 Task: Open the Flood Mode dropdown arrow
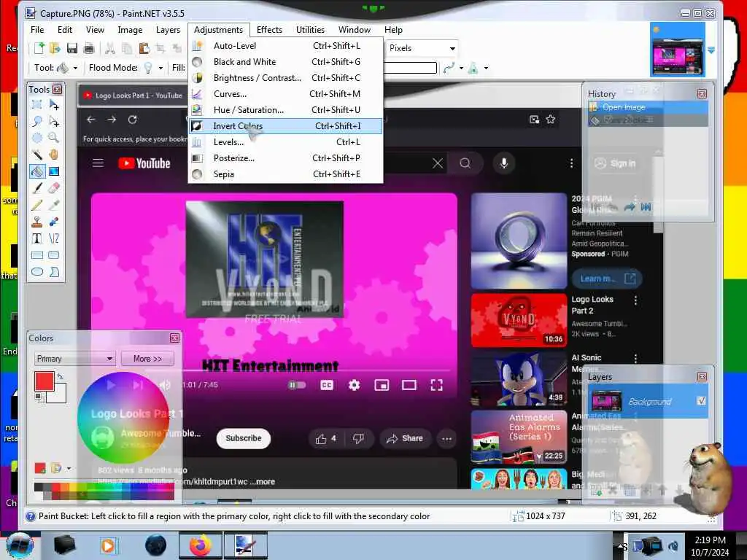(160, 68)
